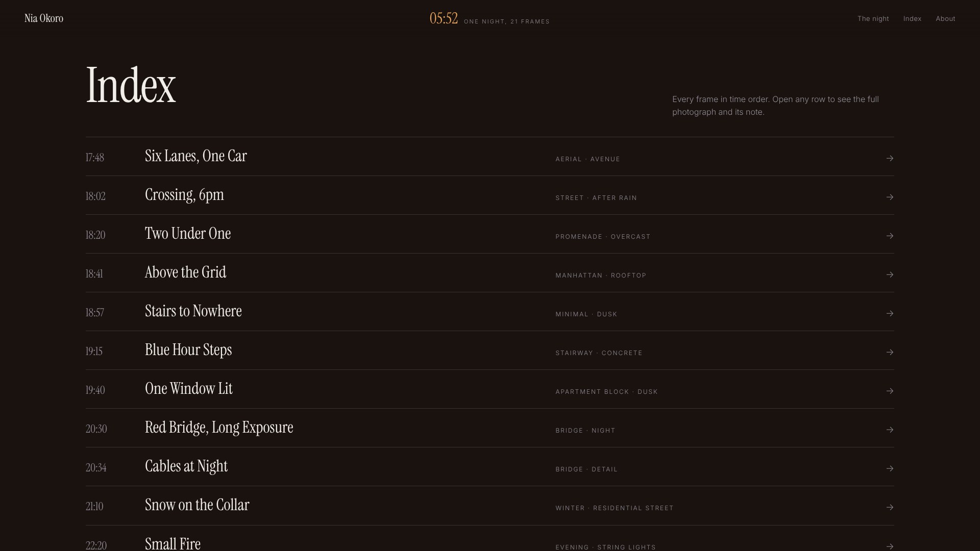The image size is (980, 551).
Task: Click the arrow icon in the Crossing, 6pm row
Action: (890, 197)
